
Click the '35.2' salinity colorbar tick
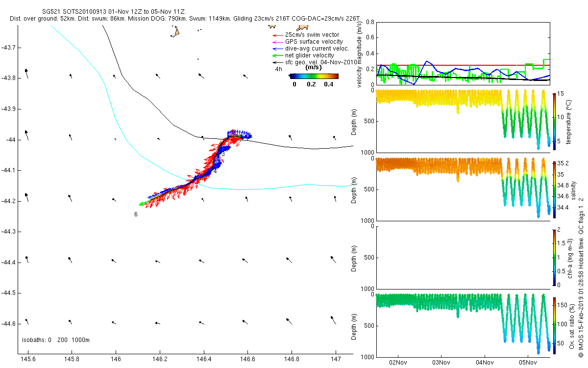click(x=563, y=163)
